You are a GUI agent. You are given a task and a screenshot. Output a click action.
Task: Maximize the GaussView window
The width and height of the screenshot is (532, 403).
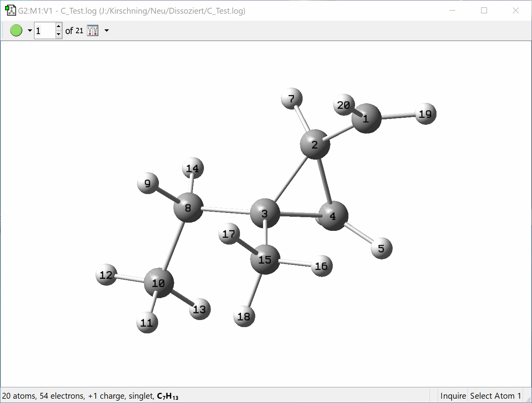pyautogui.click(x=484, y=11)
